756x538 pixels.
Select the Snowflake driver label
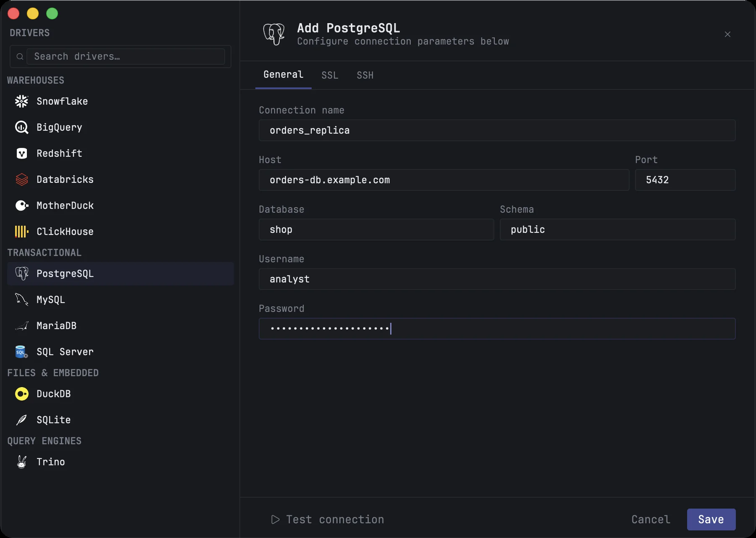(62, 101)
